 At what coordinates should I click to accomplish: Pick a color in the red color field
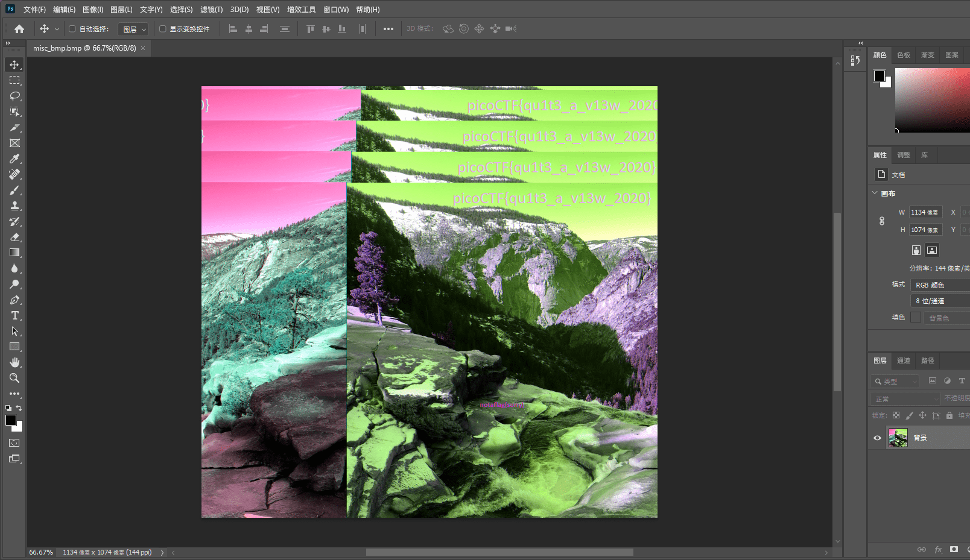tap(932, 100)
